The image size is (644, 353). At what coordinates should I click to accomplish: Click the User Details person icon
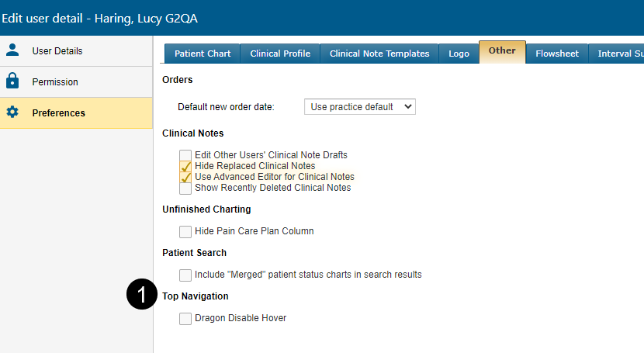[x=12, y=50]
